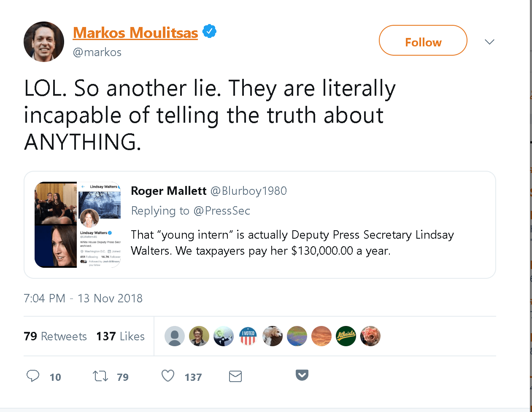Click the I VOTED sticker avatar

pos(248,336)
